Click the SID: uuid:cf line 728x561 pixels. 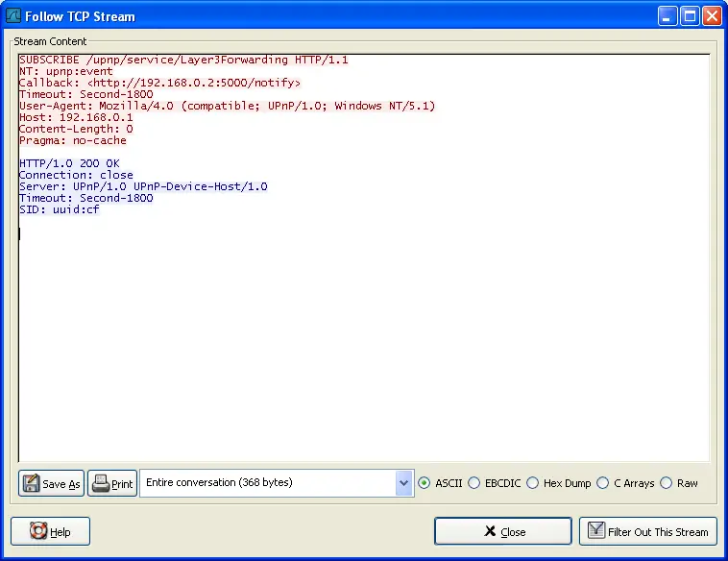click(59, 209)
